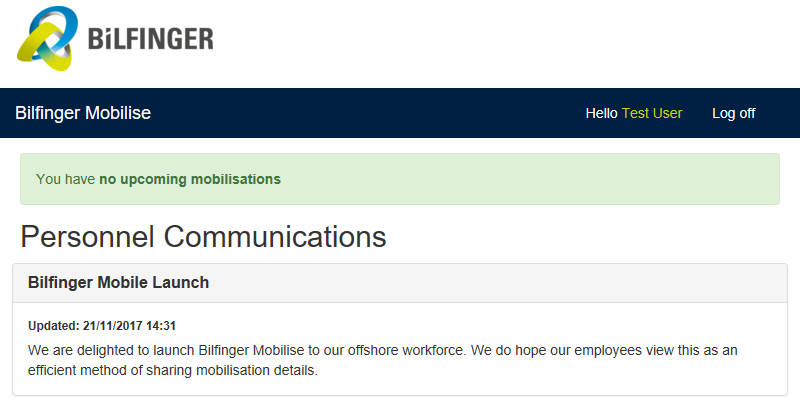Click the Personnel Communications heading

click(203, 236)
